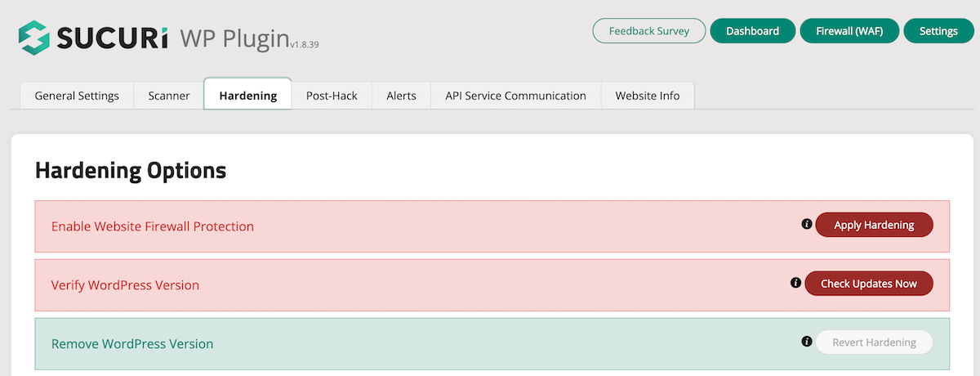Viewport: 980px width, 376px height.
Task: Click the Sucuri logo icon
Action: (34, 37)
